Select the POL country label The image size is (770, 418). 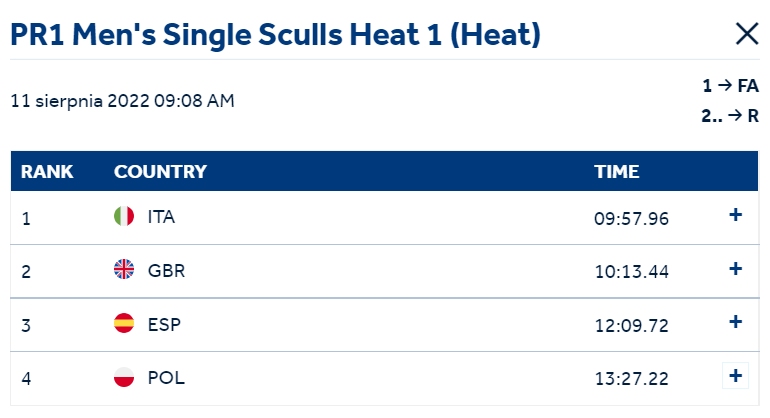click(166, 378)
